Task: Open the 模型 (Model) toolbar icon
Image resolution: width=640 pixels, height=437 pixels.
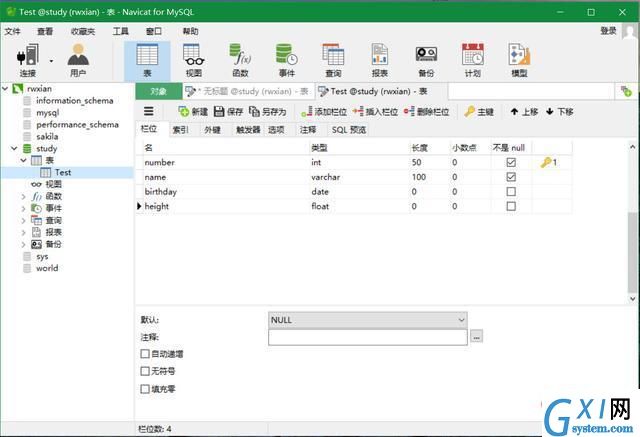Action: tap(519, 60)
